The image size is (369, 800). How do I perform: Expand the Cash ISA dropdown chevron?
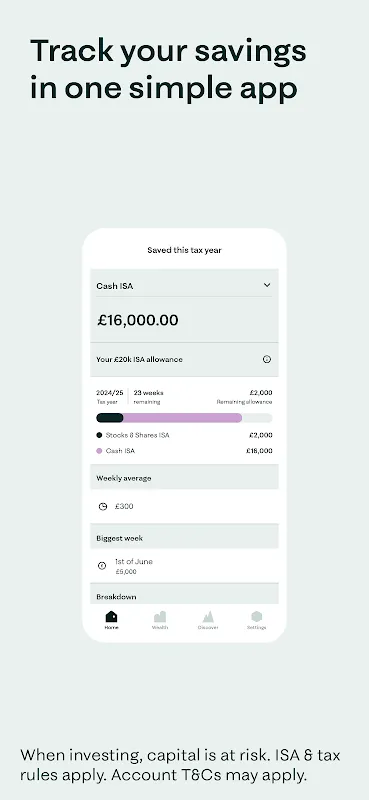click(x=266, y=285)
